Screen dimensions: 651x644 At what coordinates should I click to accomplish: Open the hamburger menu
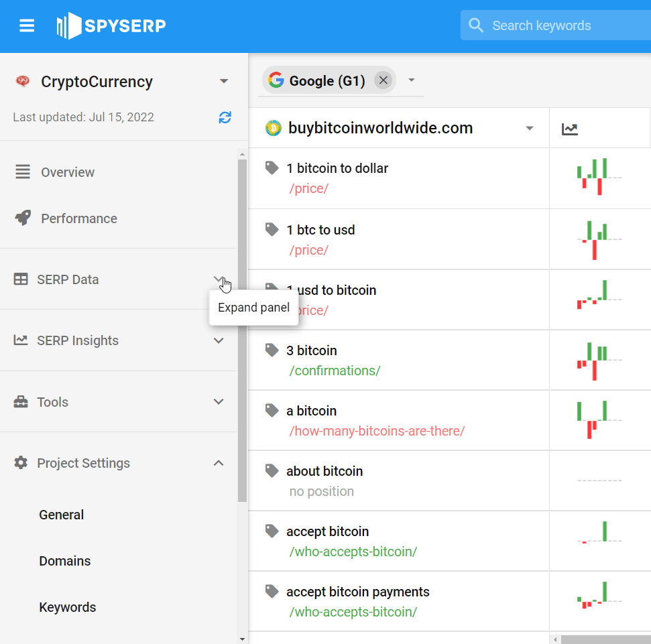[27, 25]
